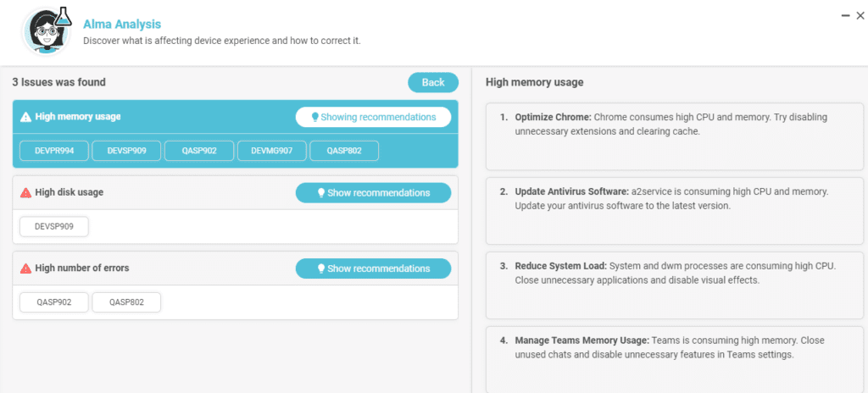Minimize the Alma Analysis window
The image size is (868, 393).
click(845, 16)
